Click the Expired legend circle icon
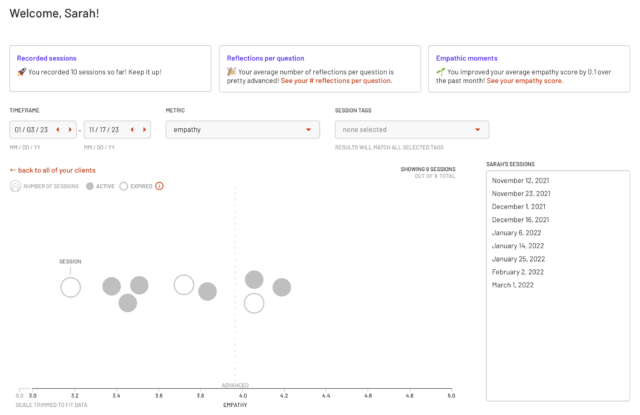This screenshot has width=640, height=415. coord(123,186)
